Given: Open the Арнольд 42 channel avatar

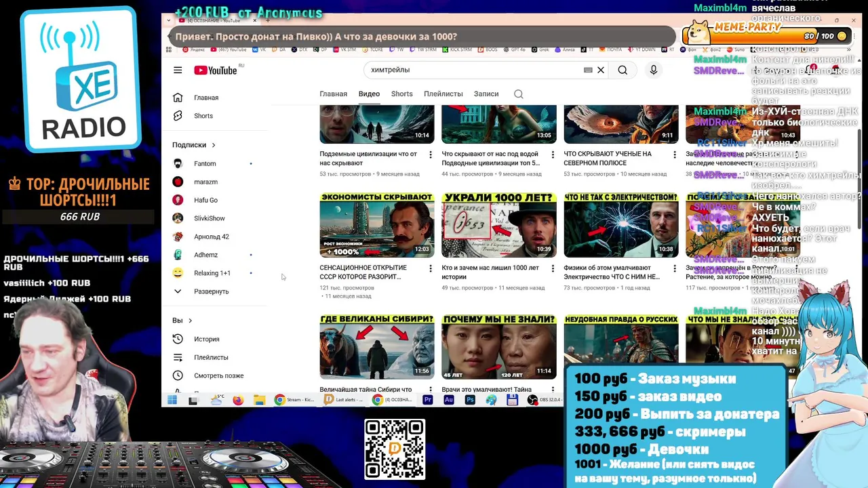Looking at the screenshot, I should (178, 237).
